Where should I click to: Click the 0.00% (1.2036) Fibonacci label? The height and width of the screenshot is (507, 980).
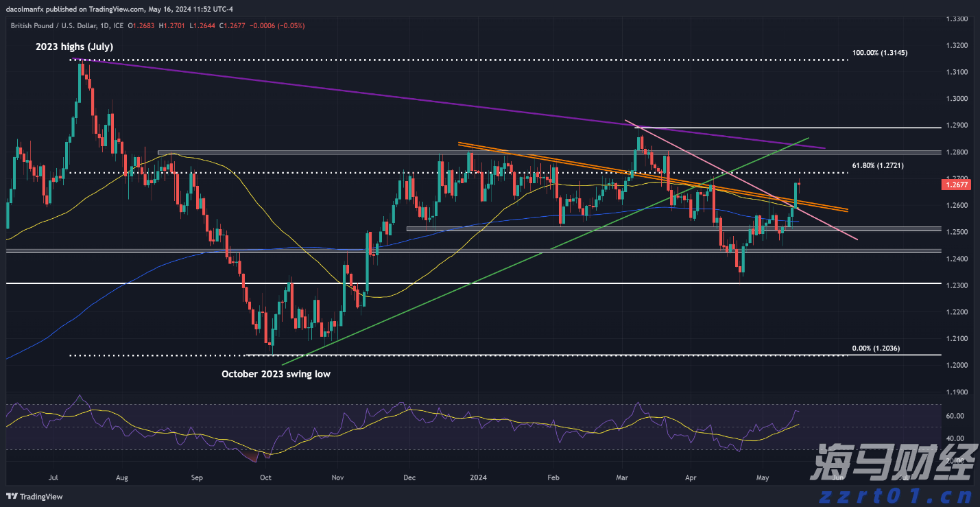click(x=875, y=349)
